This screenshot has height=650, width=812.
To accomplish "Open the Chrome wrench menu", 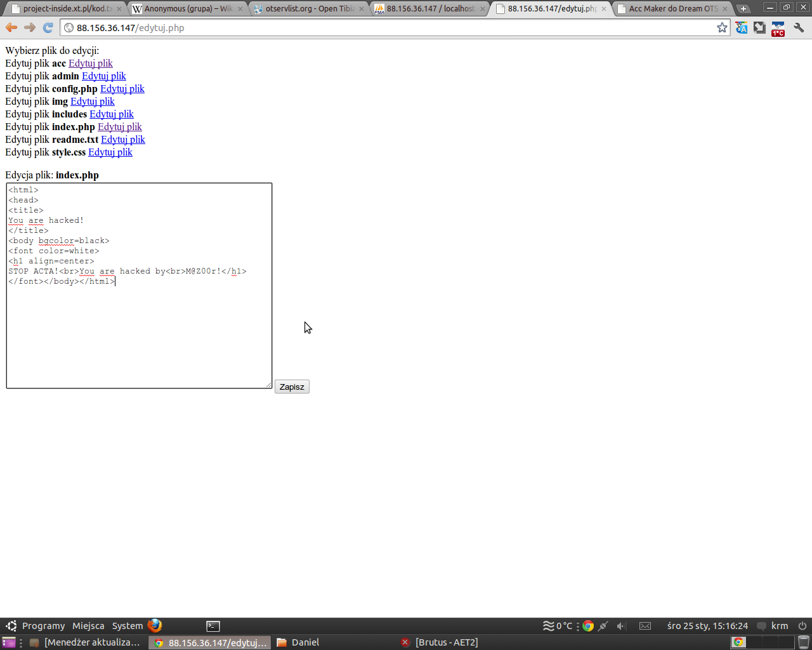I will (799, 27).
